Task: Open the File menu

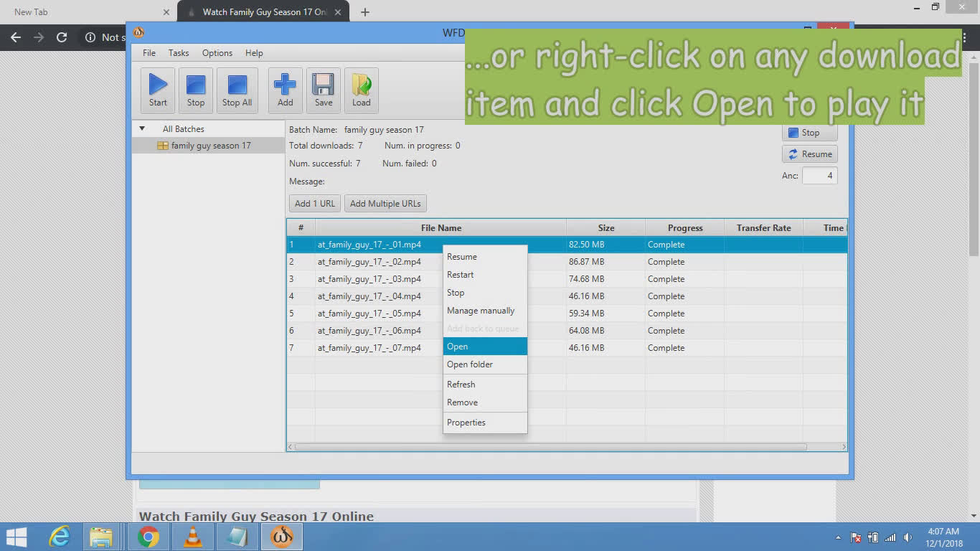Action: click(149, 53)
